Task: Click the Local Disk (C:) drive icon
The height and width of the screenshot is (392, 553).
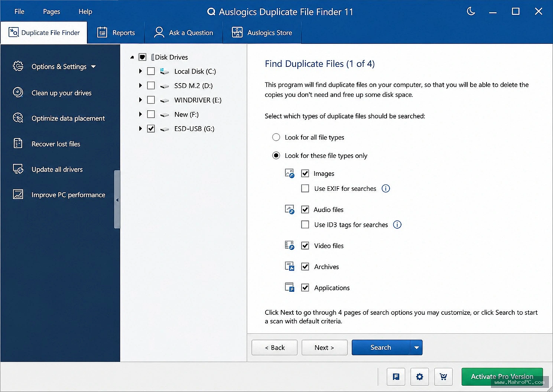Action: pyautogui.click(x=164, y=71)
